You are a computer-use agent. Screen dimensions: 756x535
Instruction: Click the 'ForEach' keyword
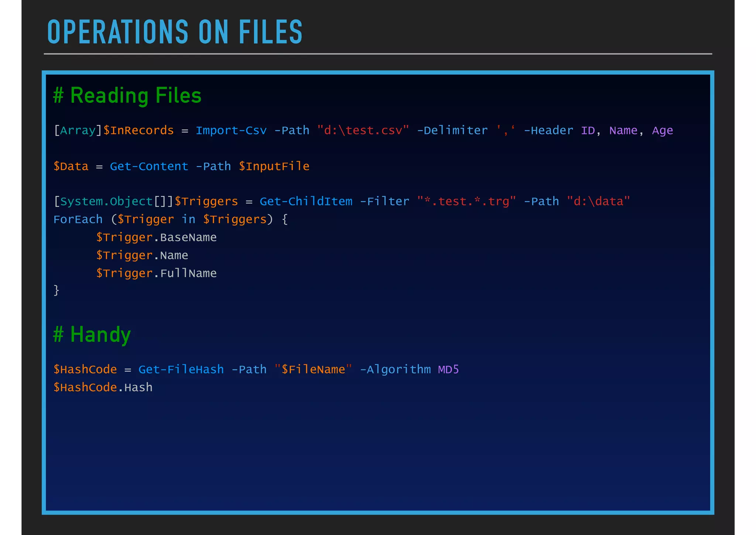[78, 219]
